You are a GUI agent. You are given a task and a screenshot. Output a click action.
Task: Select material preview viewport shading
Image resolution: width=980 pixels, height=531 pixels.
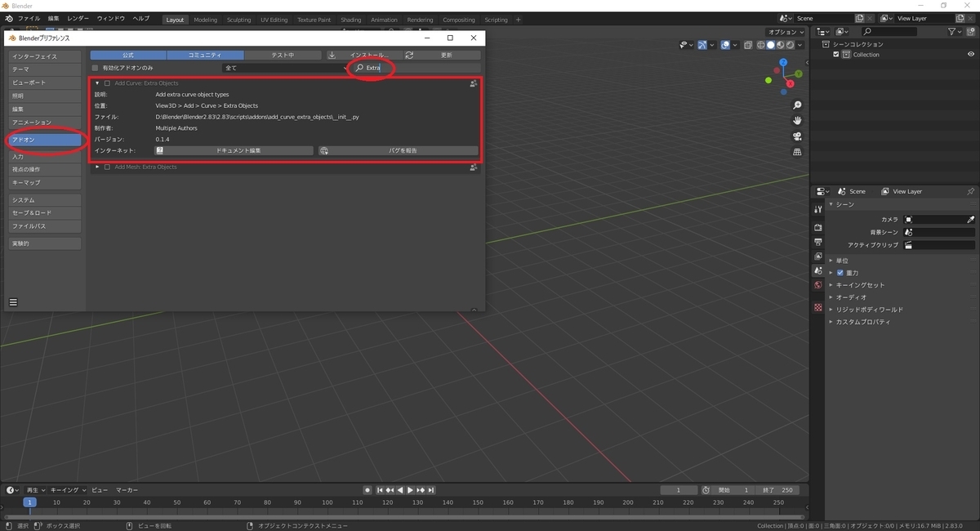pyautogui.click(x=781, y=45)
